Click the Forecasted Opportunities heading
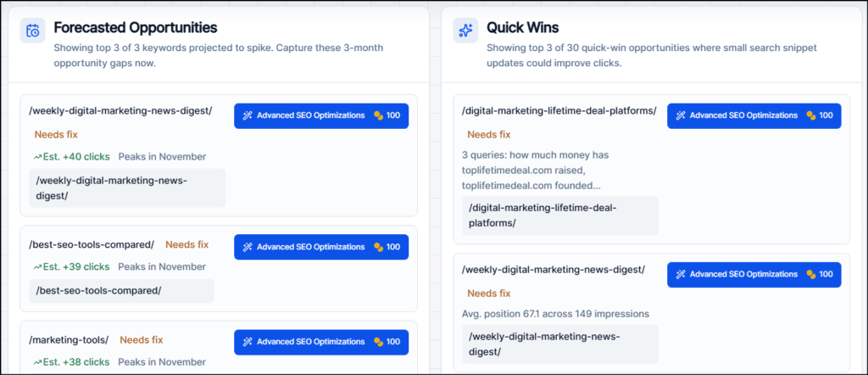The height and width of the screenshot is (375, 868). (136, 27)
